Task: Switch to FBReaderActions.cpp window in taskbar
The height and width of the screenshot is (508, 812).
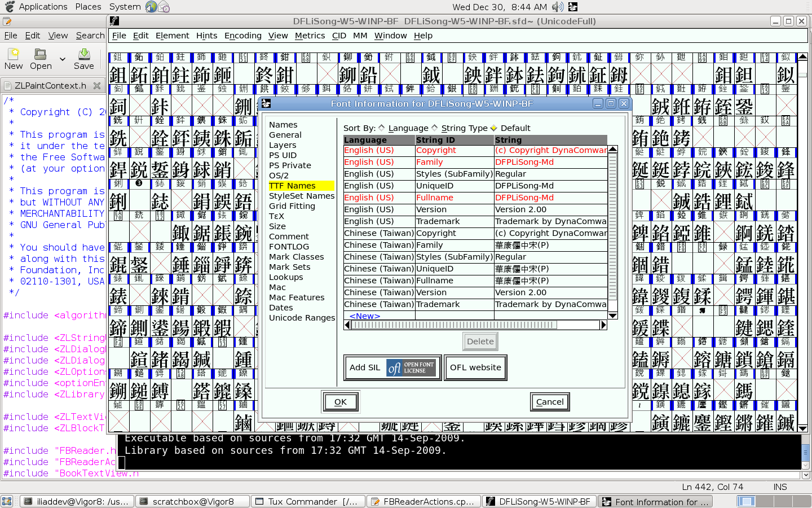Action: [423, 501]
